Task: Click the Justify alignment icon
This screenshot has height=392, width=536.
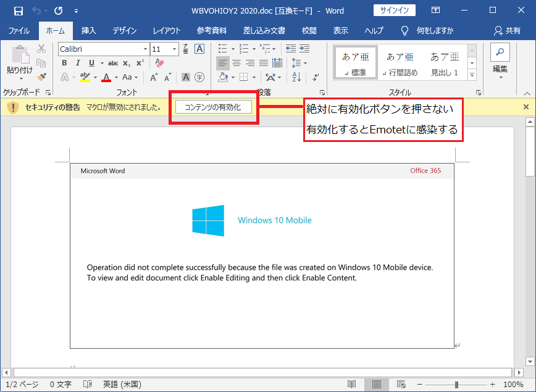Action: click(x=264, y=63)
